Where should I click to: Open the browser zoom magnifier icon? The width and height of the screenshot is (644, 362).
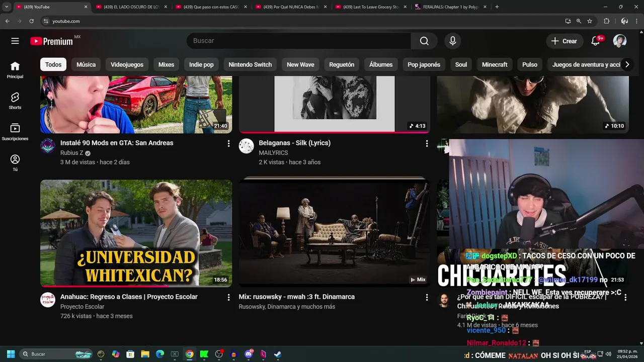click(x=579, y=21)
